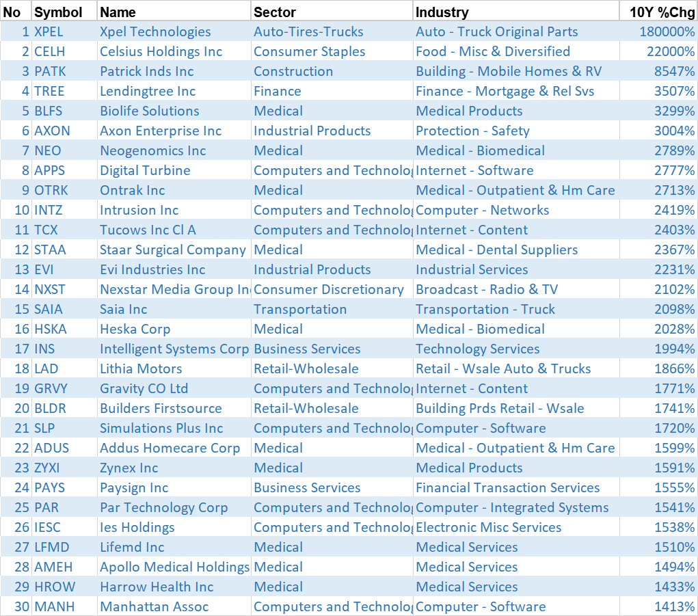This screenshot has height=616, width=698.
Task: Select the Technology Services industry cell
Action: [x=516, y=349]
